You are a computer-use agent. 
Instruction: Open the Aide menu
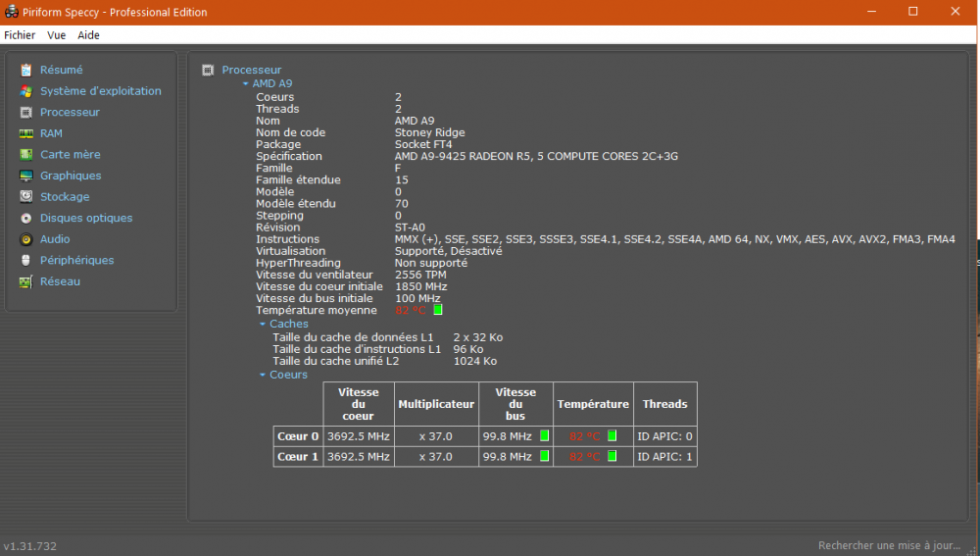click(88, 35)
